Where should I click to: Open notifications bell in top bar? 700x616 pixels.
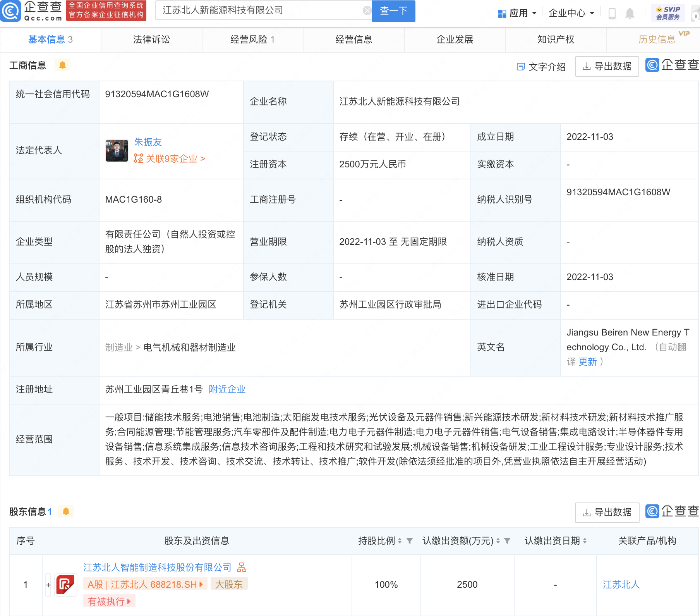coord(630,14)
